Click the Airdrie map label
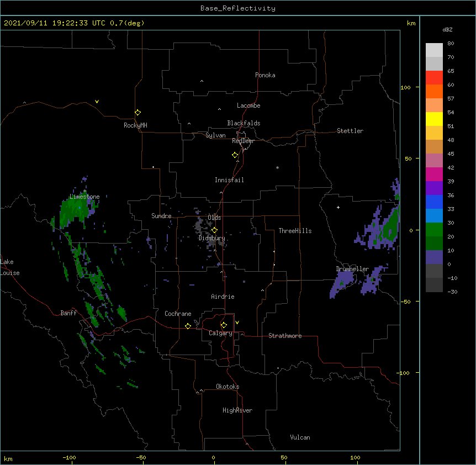This screenshot has width=476, height=465. coord(223,297)
